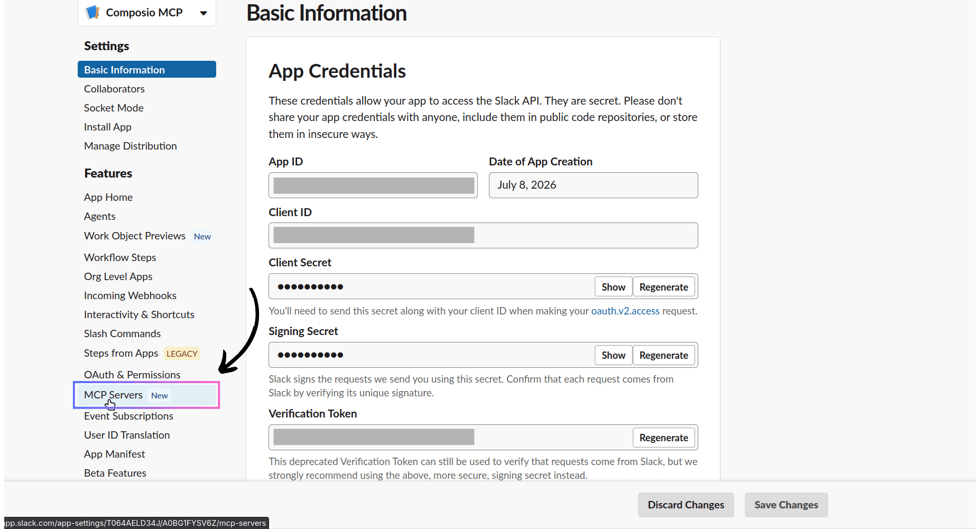Select Basic Information in Settings

[x=147, y=70]
